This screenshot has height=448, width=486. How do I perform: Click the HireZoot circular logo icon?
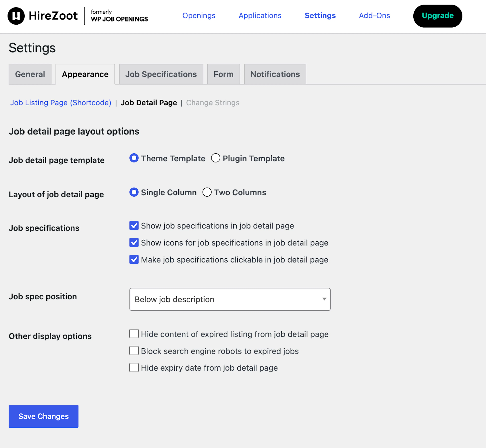(16, 16)
